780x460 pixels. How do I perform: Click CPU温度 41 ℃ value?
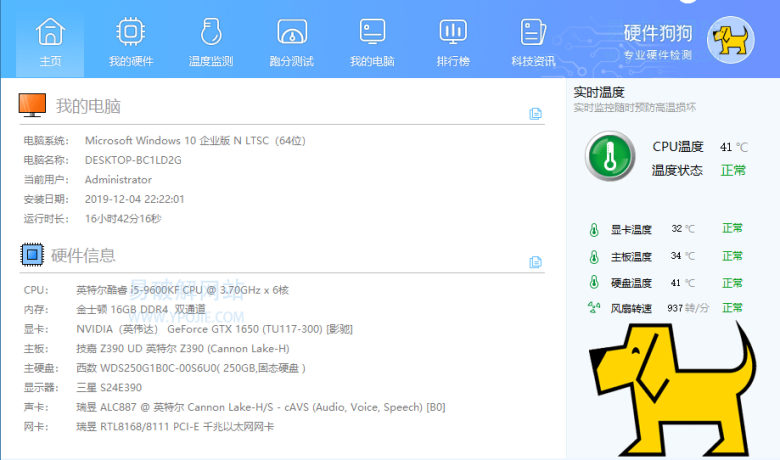(x=734, y=147)
